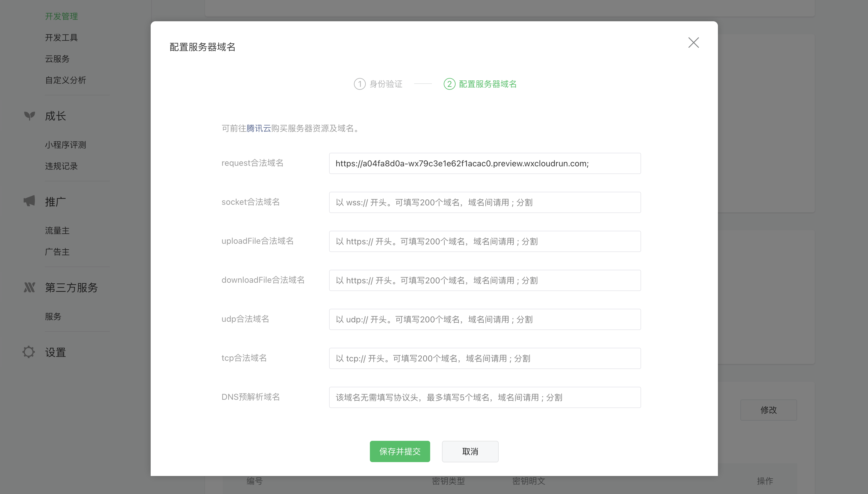Click step 1 circle for 身份验证
868x494 pixels.
pos(360,84)
